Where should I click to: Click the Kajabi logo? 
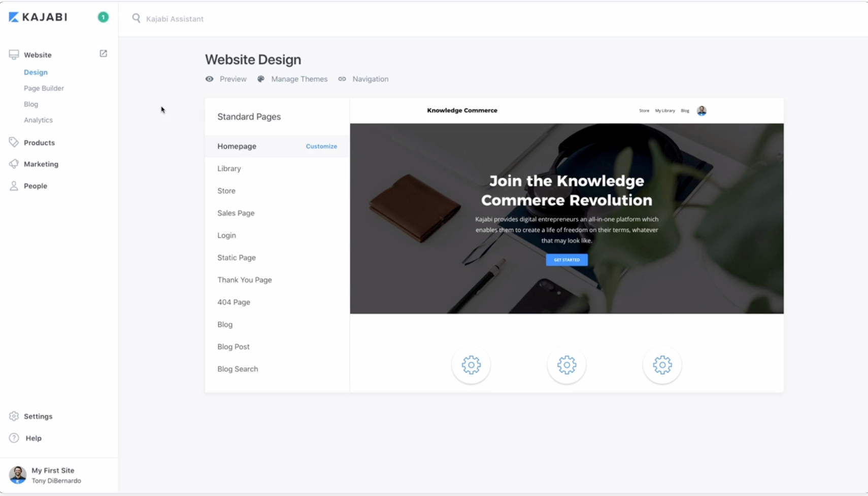[x=39, y=17]
